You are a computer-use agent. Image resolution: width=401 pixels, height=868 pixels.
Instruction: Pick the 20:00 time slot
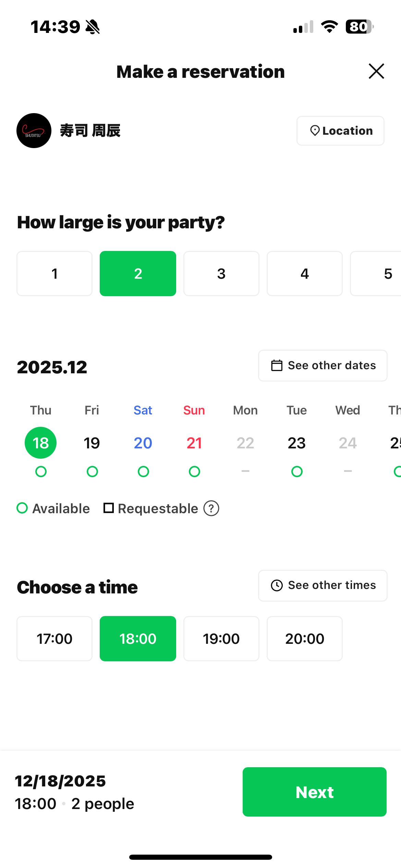(305, 639)
